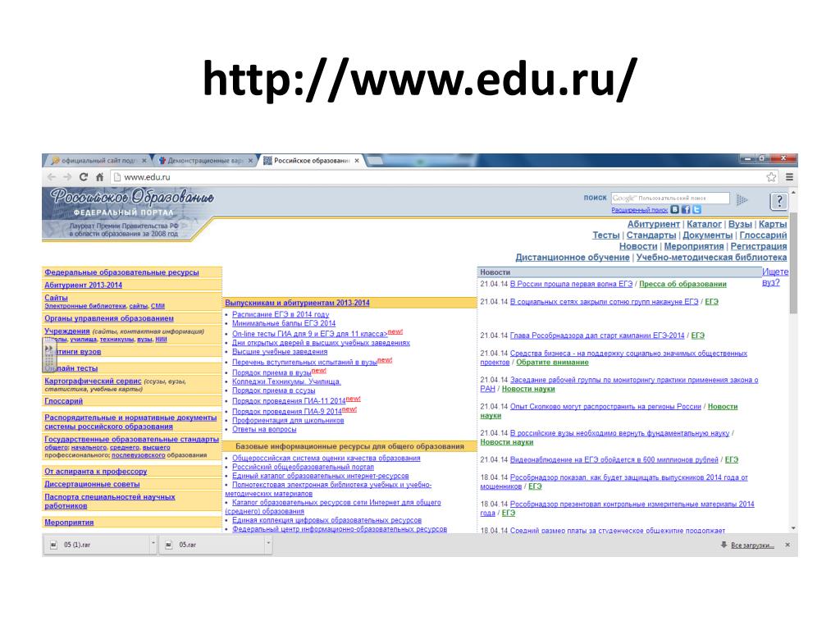The image size is (840, 630).
Task: Click the Российское Образование portal logo
Action: 132,197
